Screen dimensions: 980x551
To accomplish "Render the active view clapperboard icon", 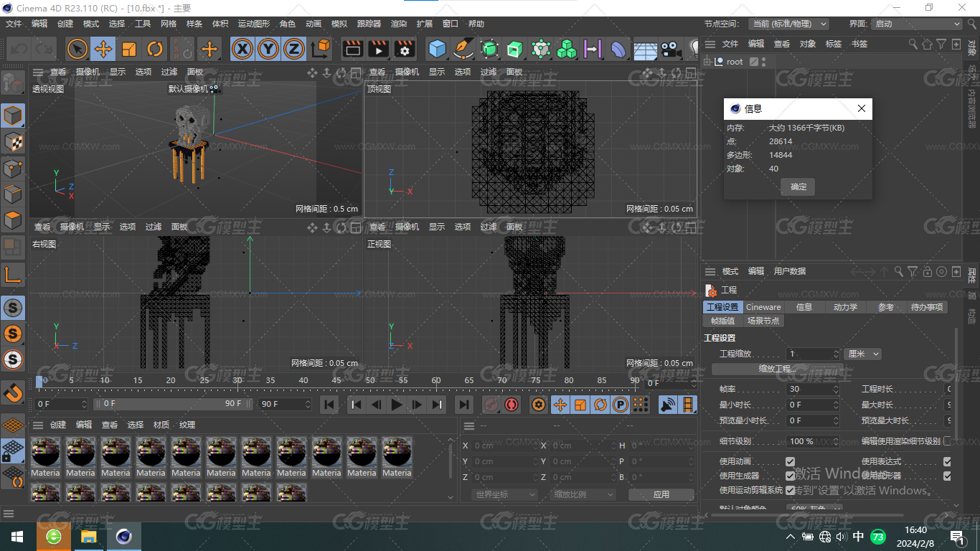I will coord(352,49).
